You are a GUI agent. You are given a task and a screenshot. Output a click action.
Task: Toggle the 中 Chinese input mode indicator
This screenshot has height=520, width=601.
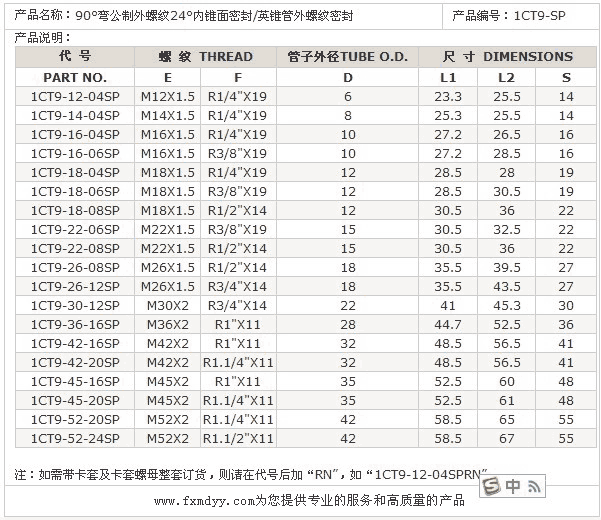point(512,487)
